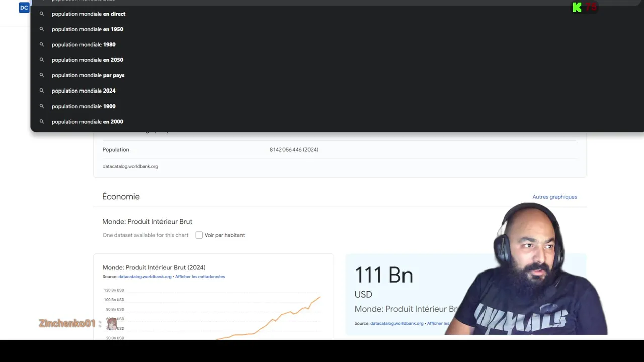Click the '80 Bn USD' axis label

tap(115, 309)
